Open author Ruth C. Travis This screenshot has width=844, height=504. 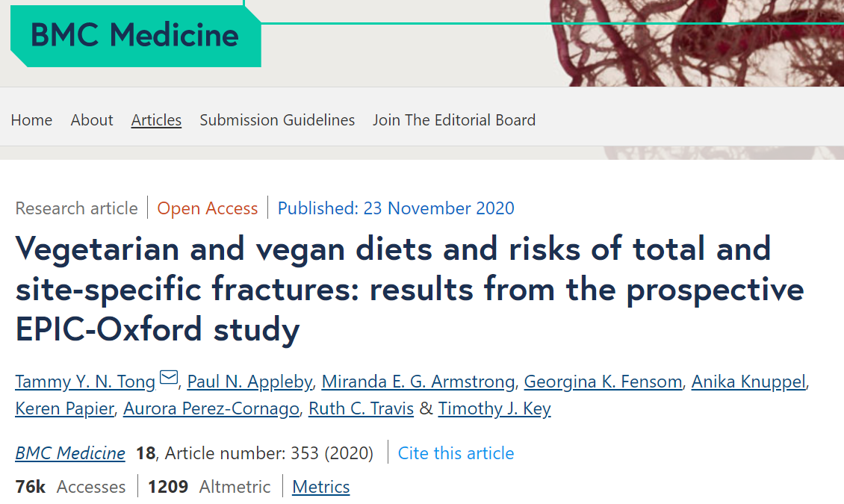(362, 408)
